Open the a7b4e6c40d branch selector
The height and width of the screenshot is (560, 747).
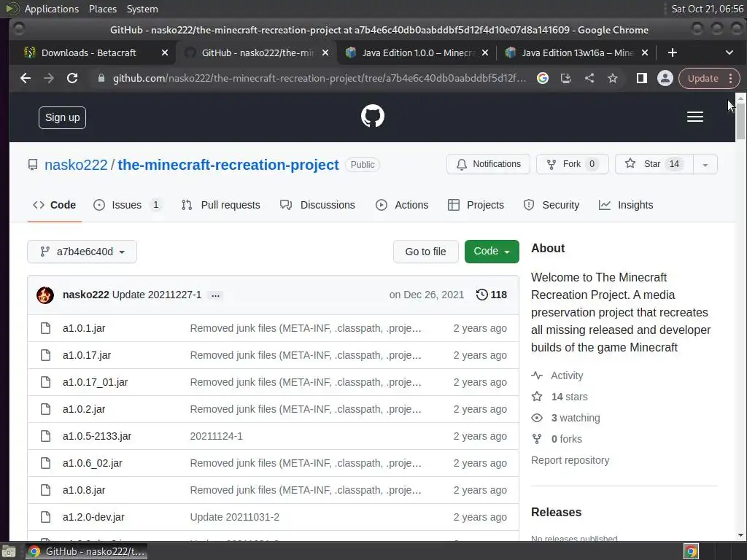click(x=82, y=252)
